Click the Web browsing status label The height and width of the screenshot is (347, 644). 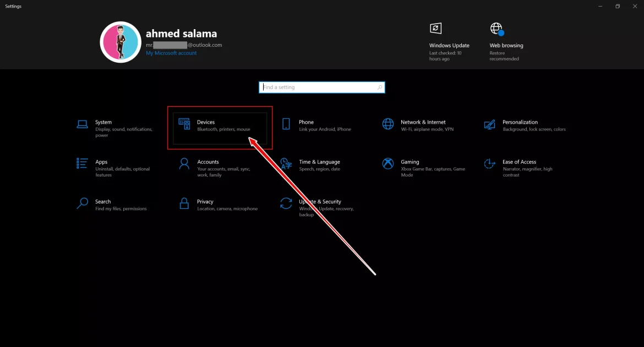tap(506, 46)
